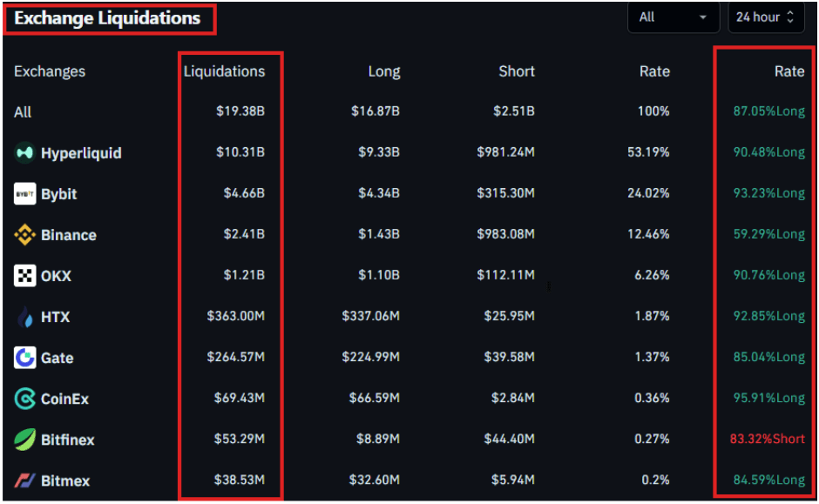Click the All row total $19.38B
819x504 pixels.
click(240, 111)
